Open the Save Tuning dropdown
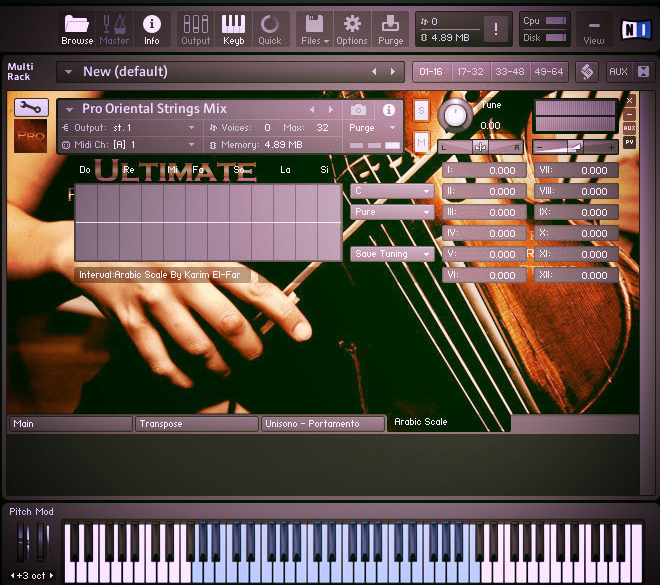 click(392, 254)
